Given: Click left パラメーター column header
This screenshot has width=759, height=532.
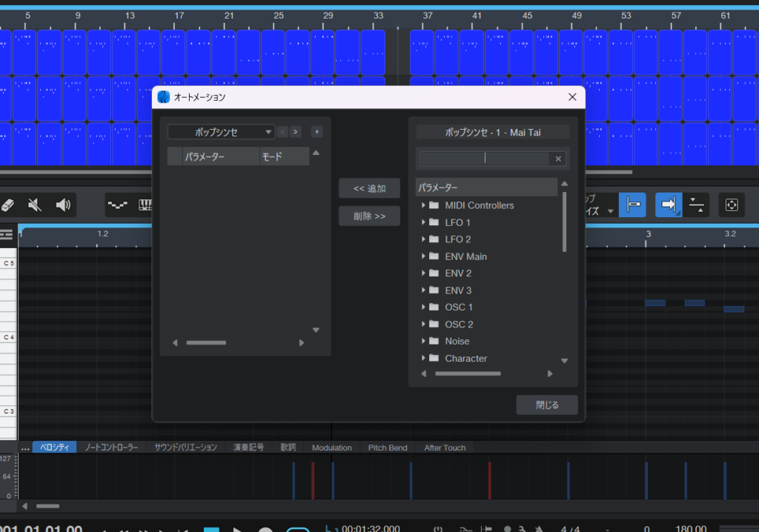Looking at the screenshot, I should point(221,157).
